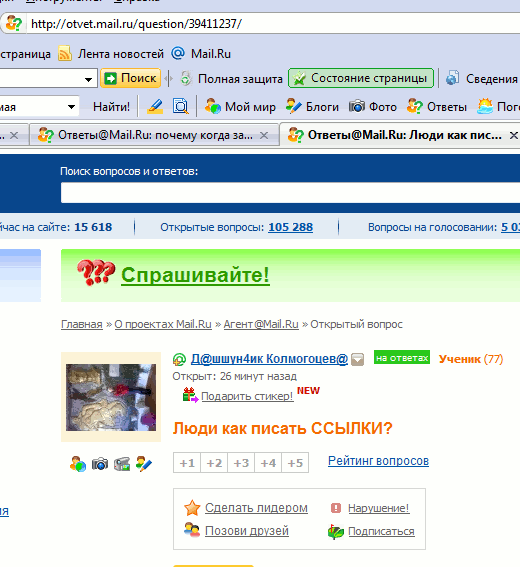
Task: Rate the question +5
Action: [x=295, y=463]
